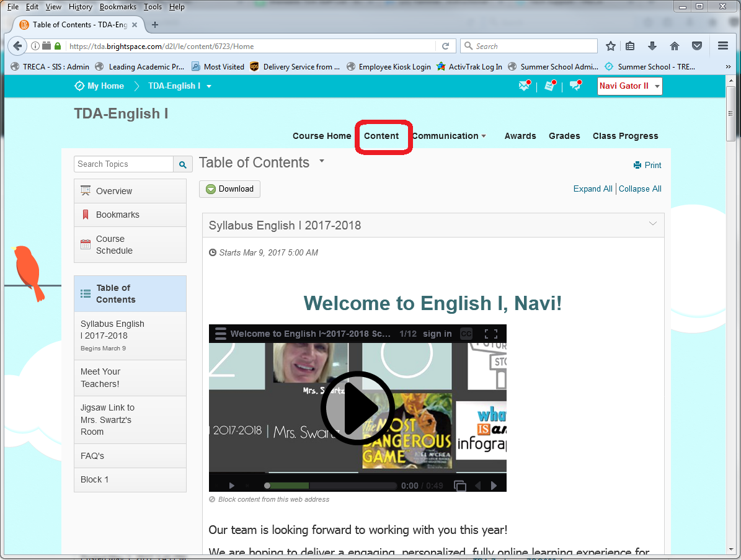Bookmark this page with the star icon
Screen dimensions: 741x560
pos(611,46)
